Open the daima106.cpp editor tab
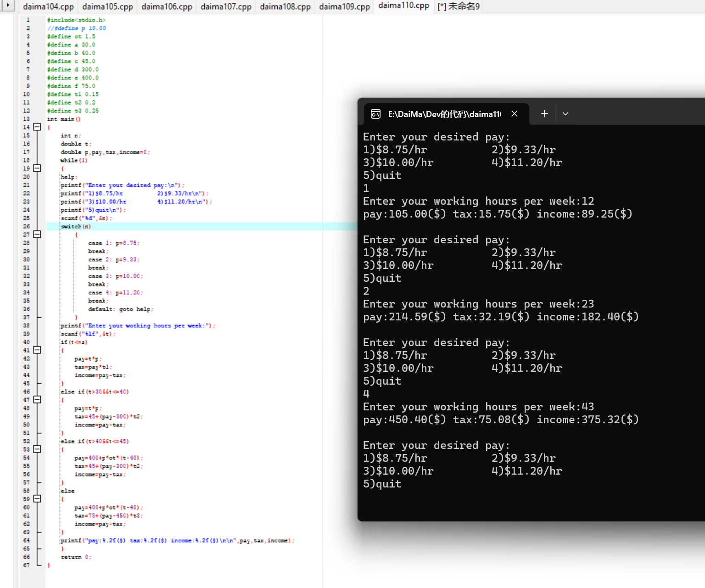The image size is (705, 588). coord(167,6)
